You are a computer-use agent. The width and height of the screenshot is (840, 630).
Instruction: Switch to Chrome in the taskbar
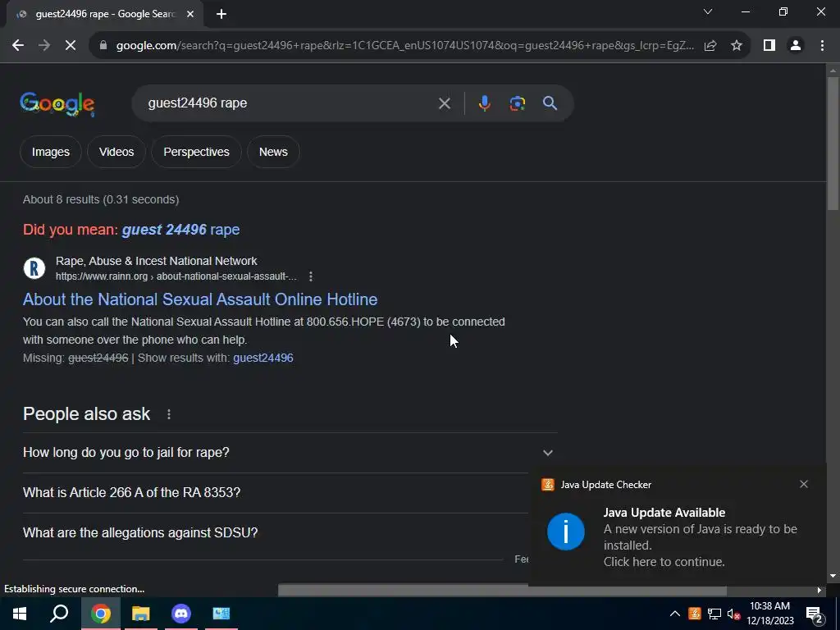pyautogui.click(x=100, y=614)
